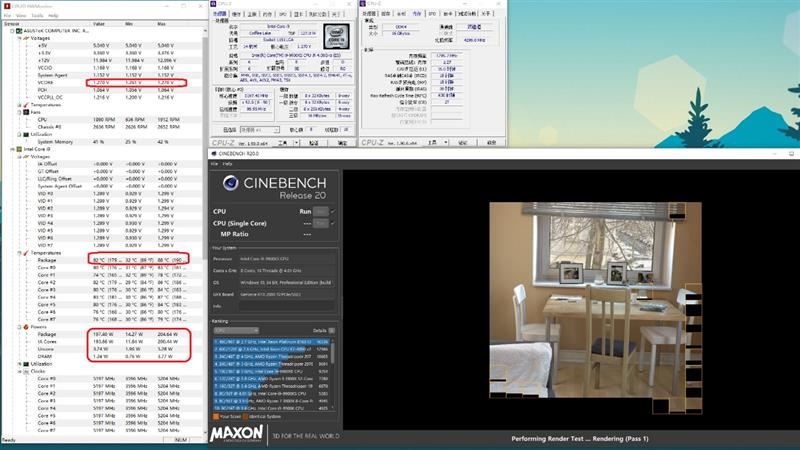Screen dimensions: 800x450
Task: Open the File menu in HWMonitor
Action: (7, 16)
